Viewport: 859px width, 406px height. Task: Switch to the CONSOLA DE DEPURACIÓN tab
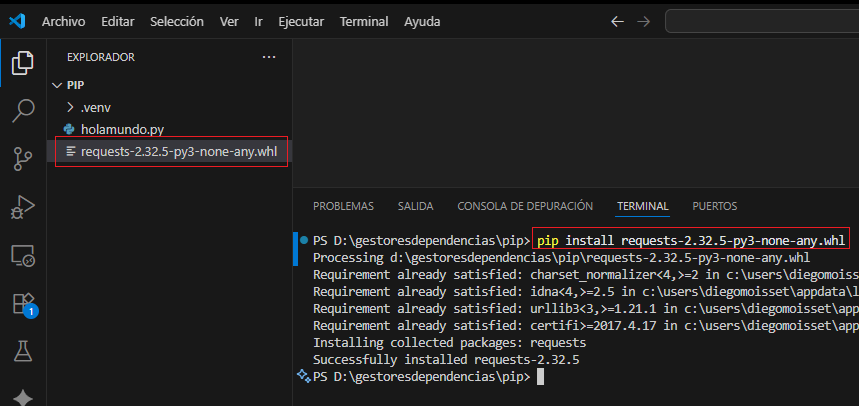[525, 206]
